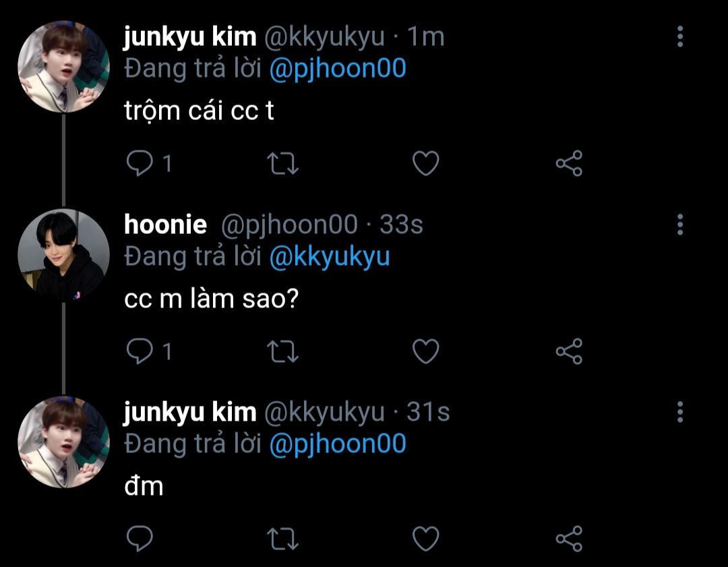Retweet the "đm" tweet

point(282,539)
